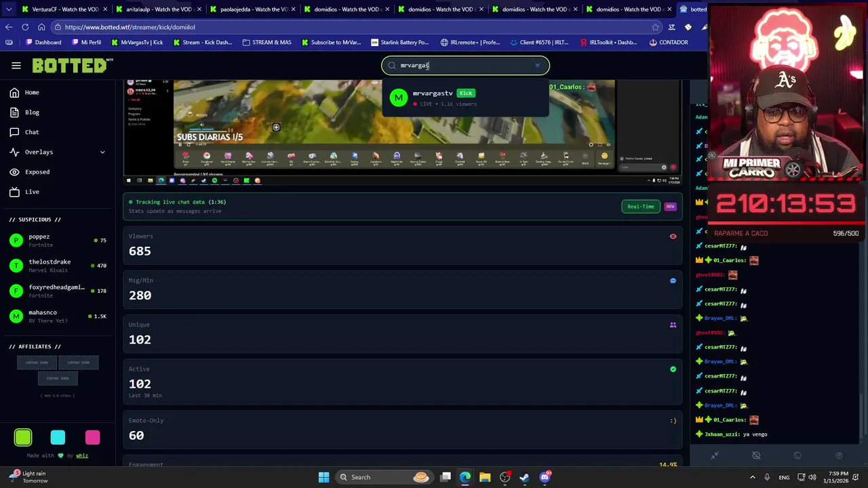
Task: Open the STREAM & MAS bookmark folder
Action: [266, 42]
